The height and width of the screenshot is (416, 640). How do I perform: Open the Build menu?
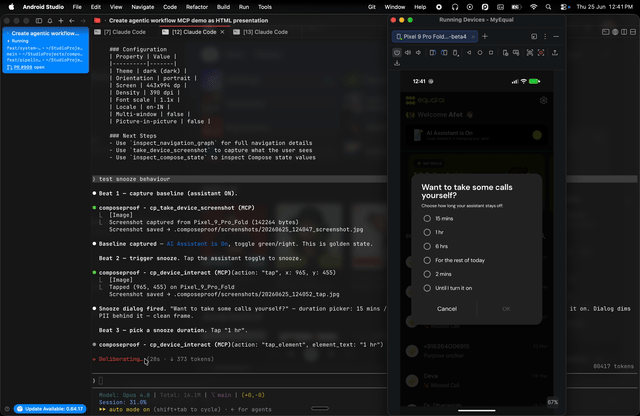(x=223, y=7)
